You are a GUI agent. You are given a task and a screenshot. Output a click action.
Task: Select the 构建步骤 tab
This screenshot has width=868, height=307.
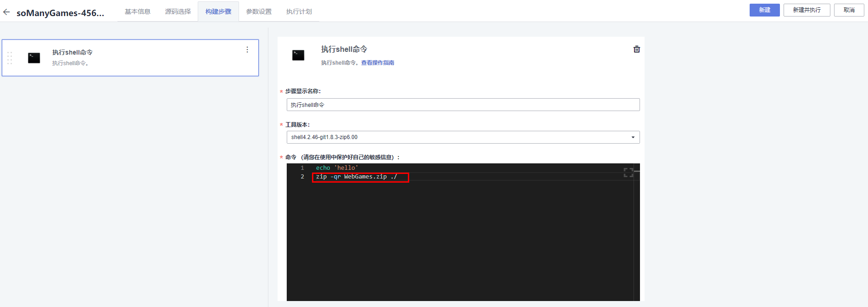tap(218, 11)
